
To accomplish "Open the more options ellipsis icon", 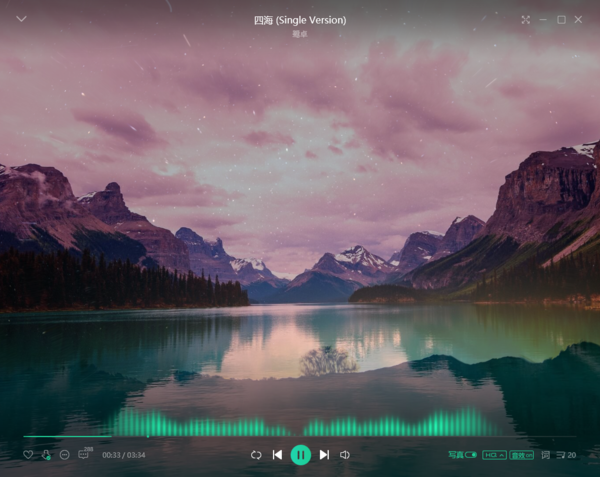I will tap(65, 455).
